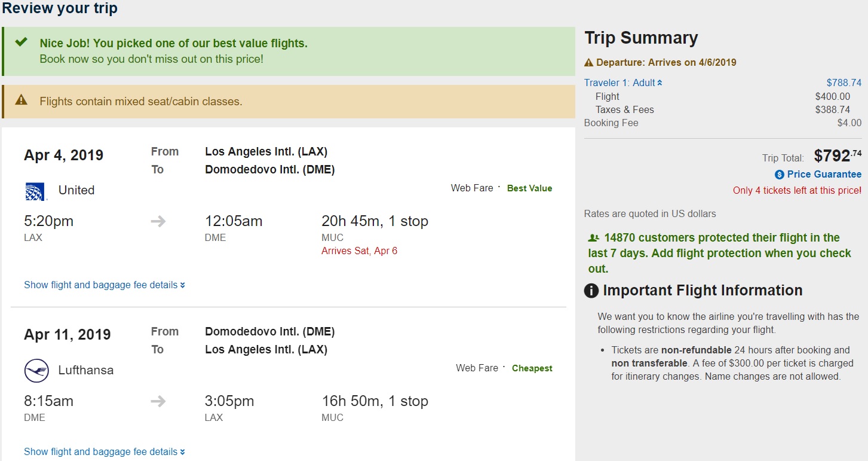
Task: Click the mixed cabin classes warning icon
Action: pyautogui.click(x=22, y=100)
